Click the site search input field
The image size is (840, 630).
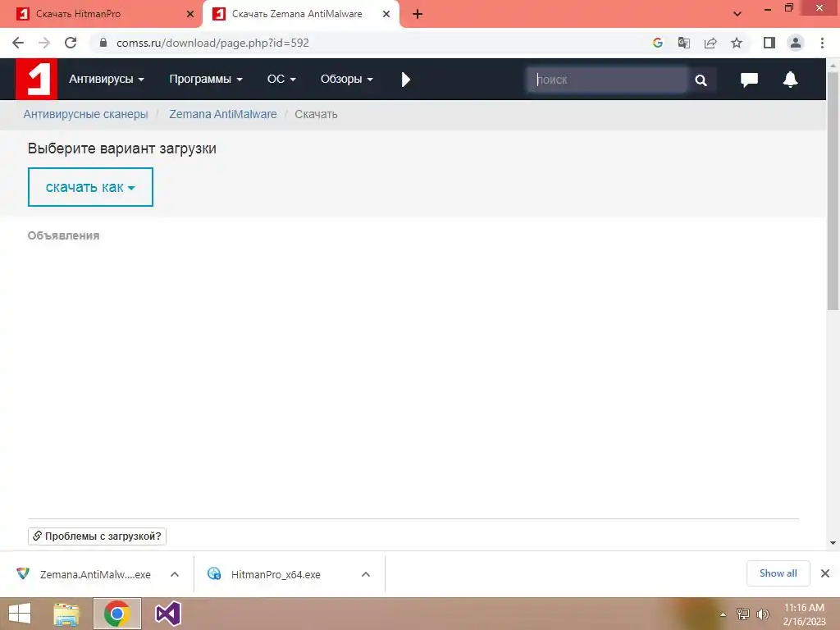608,80
